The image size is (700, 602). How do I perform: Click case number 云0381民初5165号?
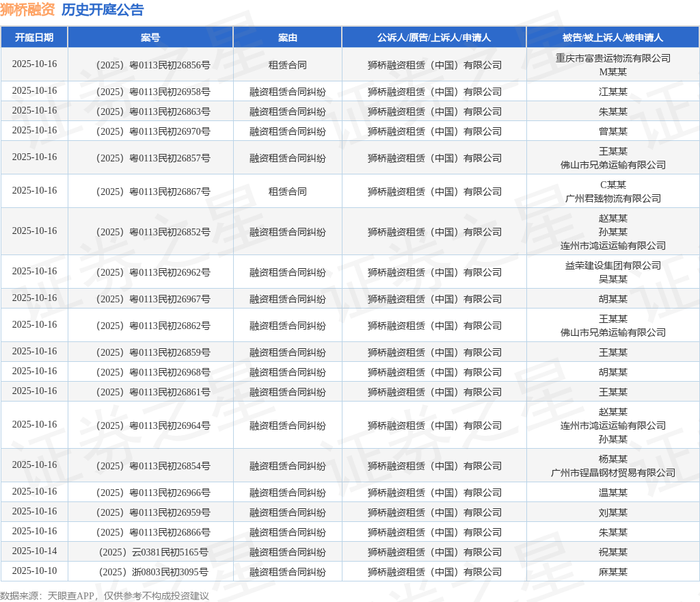(153, 553)
